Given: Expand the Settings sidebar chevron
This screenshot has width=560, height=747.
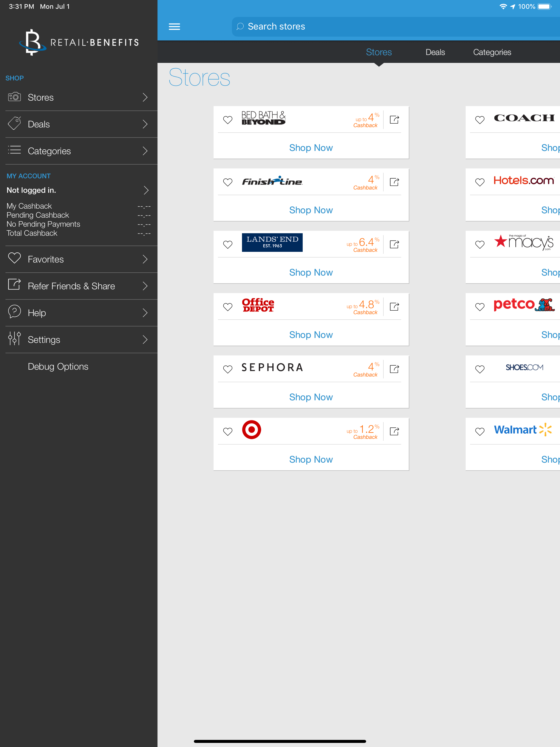Looking at the screenshot, I should pos(145,339).
